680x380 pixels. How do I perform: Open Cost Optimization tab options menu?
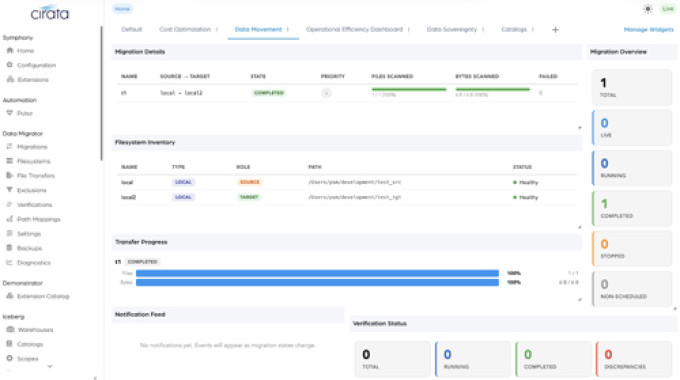(217, 29)
